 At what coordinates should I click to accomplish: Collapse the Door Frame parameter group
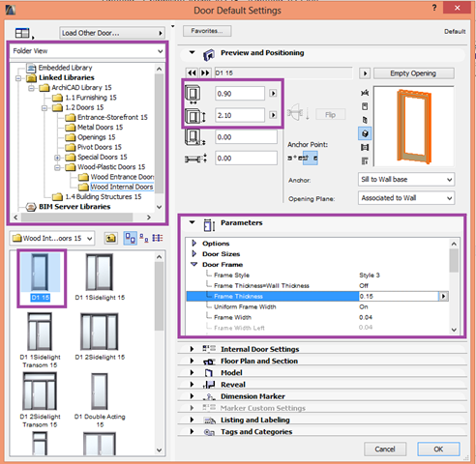coord(194,264)
